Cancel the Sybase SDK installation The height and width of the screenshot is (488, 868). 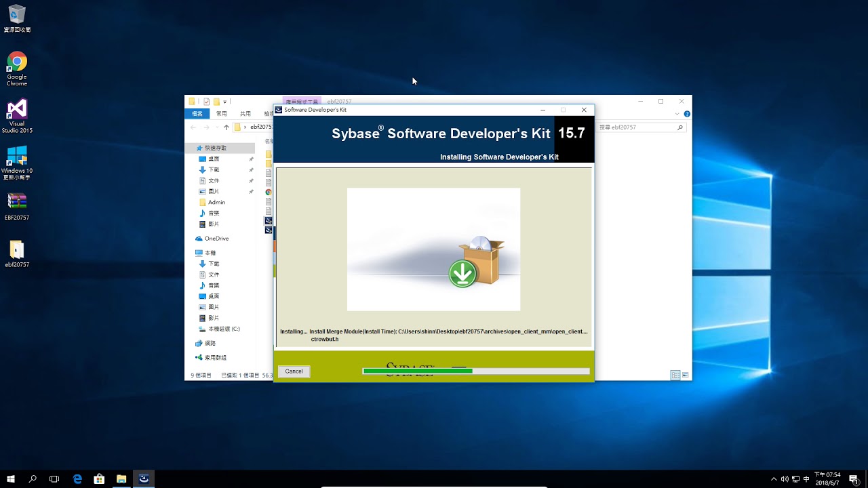pos(294,371)
